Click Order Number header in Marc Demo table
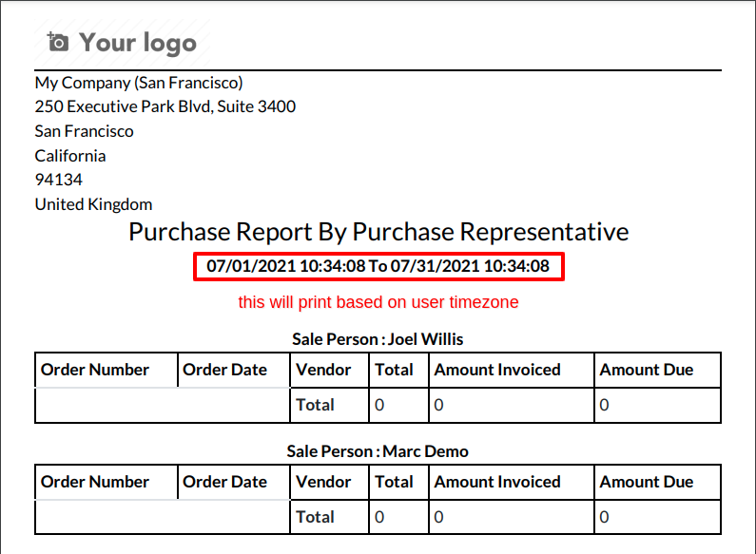Screen dimensions: 756x554 (x=95, y=482)
